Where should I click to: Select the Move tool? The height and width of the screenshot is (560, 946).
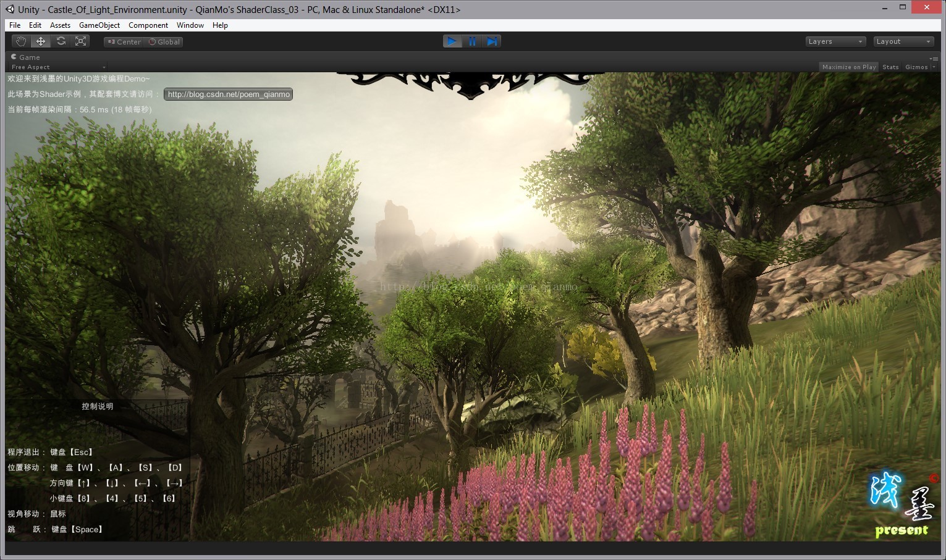[41, 41]
